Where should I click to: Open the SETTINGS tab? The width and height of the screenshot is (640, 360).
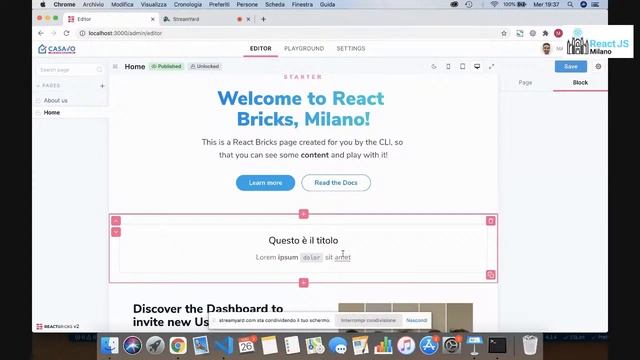[x=351, y=49]
